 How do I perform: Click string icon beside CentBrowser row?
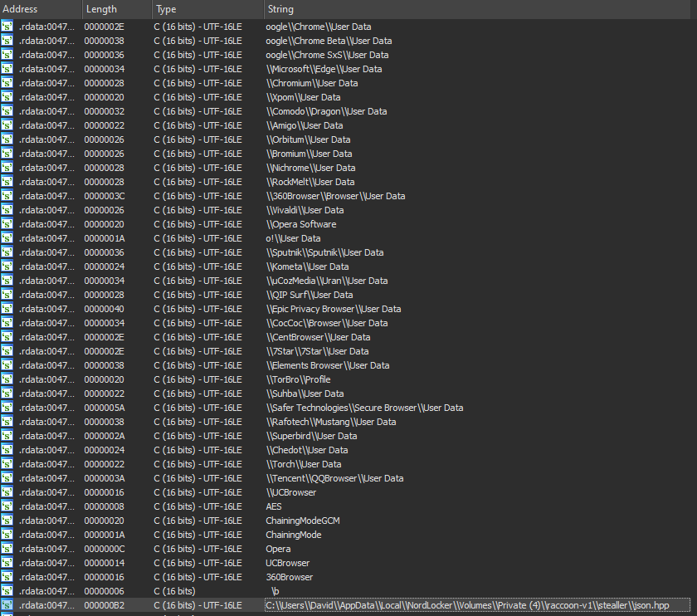tap(7, 337)
